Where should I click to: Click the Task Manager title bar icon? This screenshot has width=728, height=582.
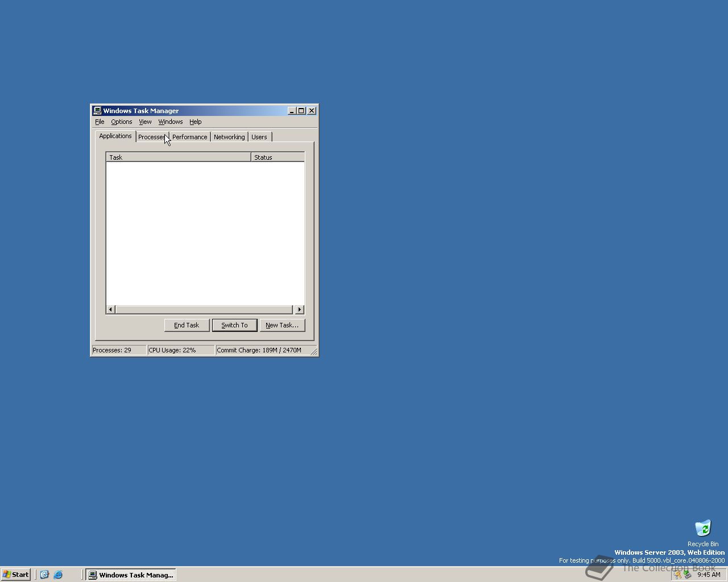97,111
